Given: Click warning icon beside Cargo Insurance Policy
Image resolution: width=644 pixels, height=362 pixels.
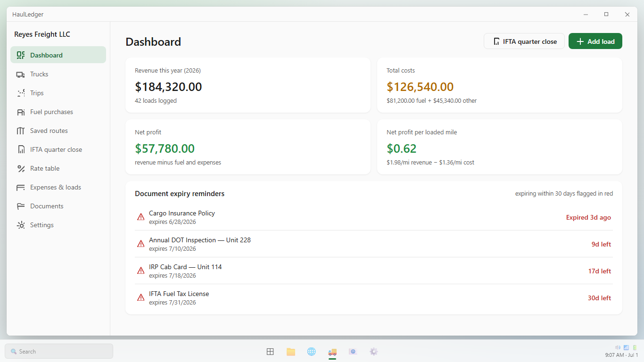Looking at the screenshot, I should 140,217.
